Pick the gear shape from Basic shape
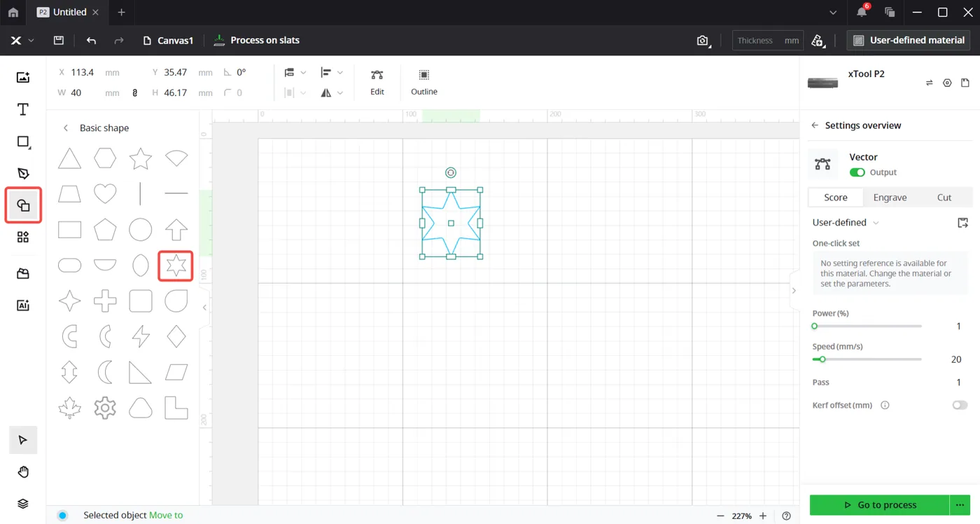 coord(105,408)
